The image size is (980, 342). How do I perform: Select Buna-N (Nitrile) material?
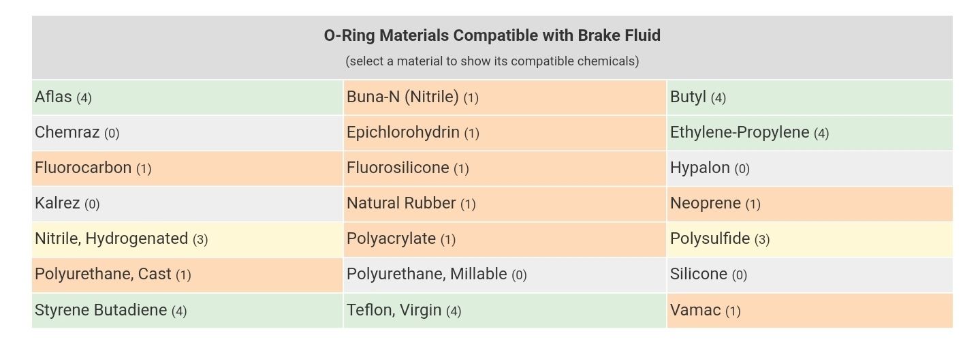tap(505, 97)
